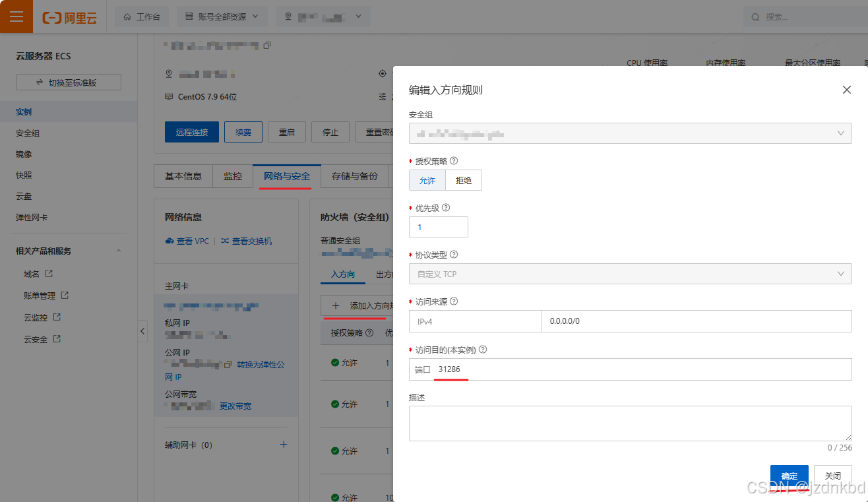Open the 协议类型 dropdown
The height and width of the screenshot is (502, 868).
click(x=631, y=274)
